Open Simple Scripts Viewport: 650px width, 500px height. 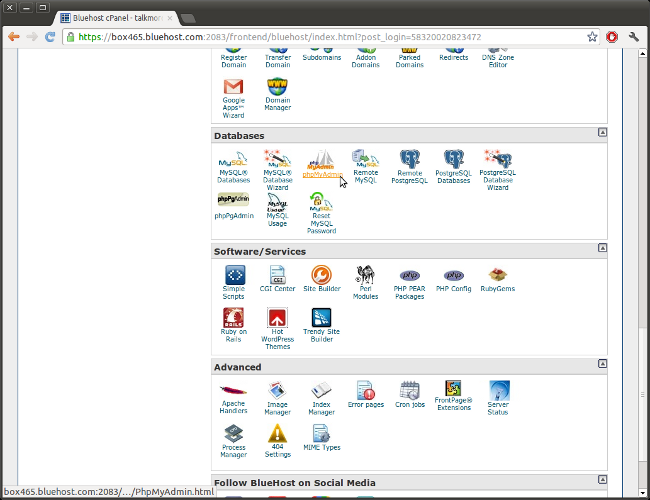pos(234,282)
